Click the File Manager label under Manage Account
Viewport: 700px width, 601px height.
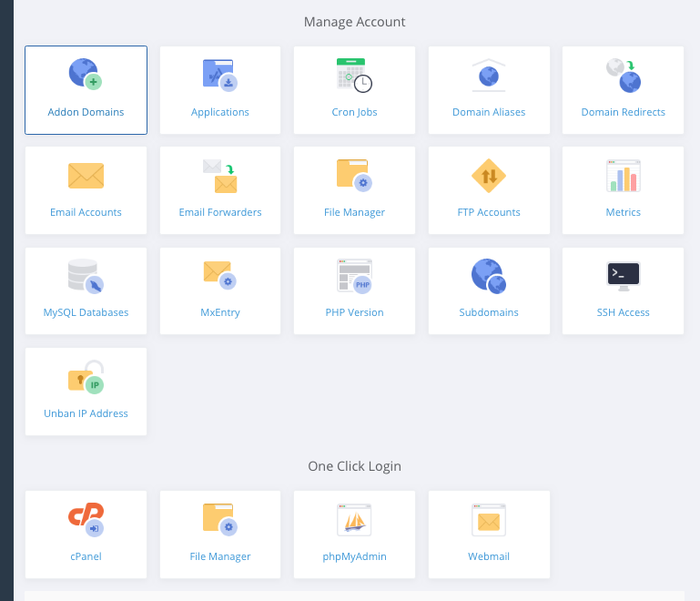354,212
